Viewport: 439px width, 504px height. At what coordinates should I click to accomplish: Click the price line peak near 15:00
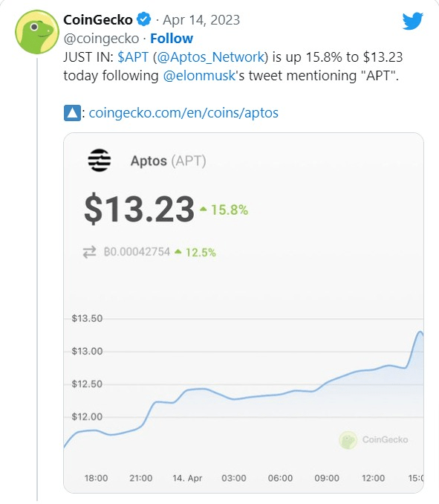point(420,332)
